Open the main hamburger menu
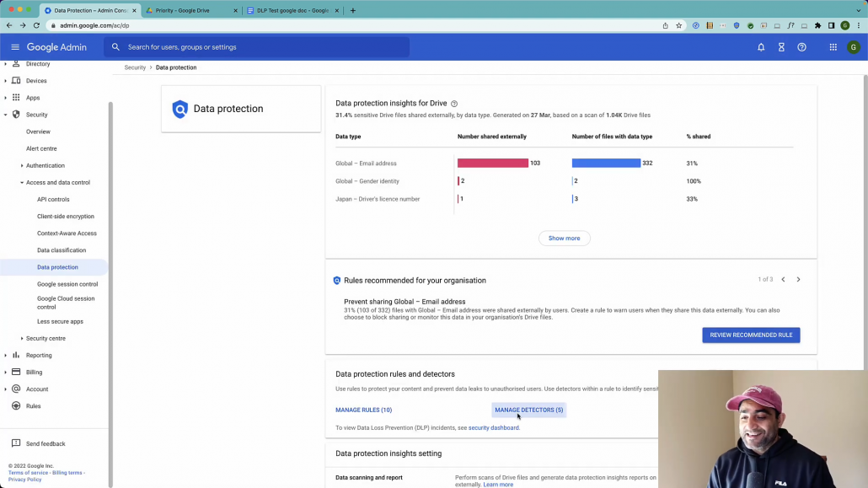Viewport: 868px width, 488px height. click(15, 47)
